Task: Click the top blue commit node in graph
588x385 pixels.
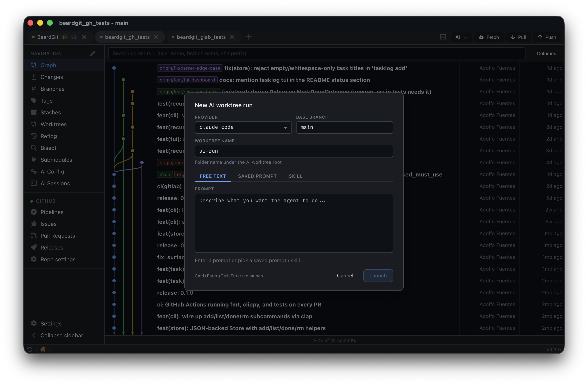Action: coord(114,68)
